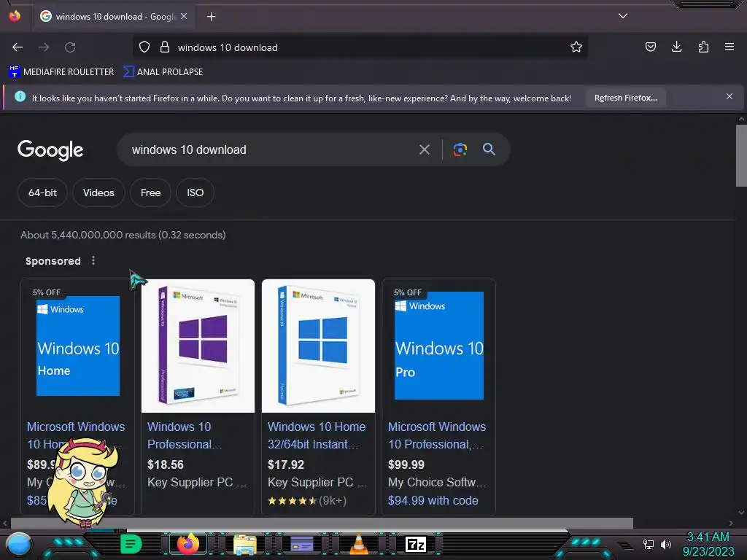This screenshot has width=747, height=560.
Task: Open the MEDIAFIRE ROULETTER bookmark
Action: point(61,72)
